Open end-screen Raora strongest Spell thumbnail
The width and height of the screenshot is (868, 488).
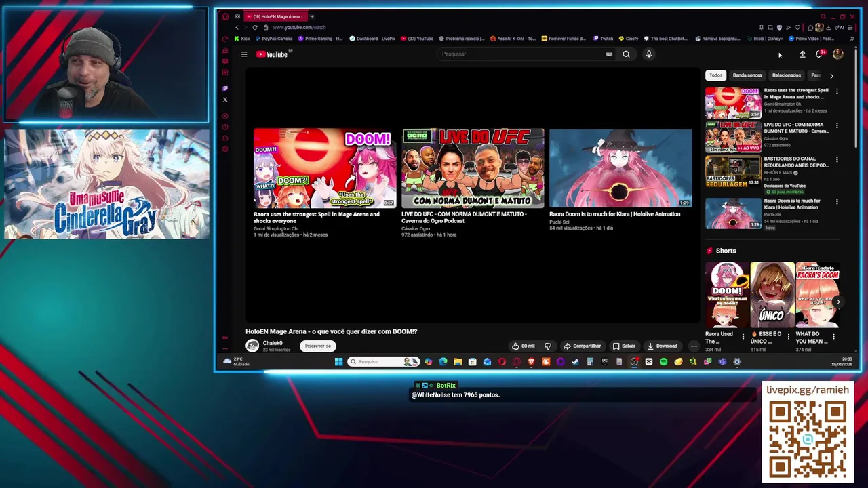tap(325, 168)
